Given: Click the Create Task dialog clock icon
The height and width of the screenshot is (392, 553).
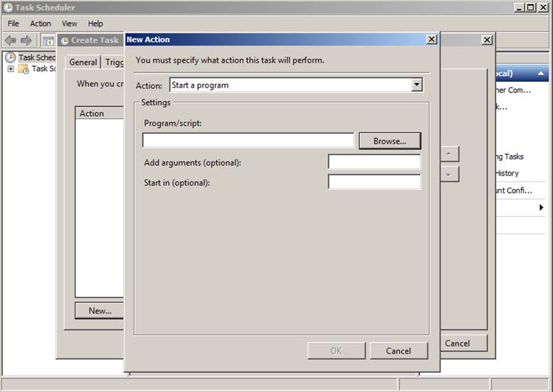Looking at the screenshot, I should coord(65,41).
